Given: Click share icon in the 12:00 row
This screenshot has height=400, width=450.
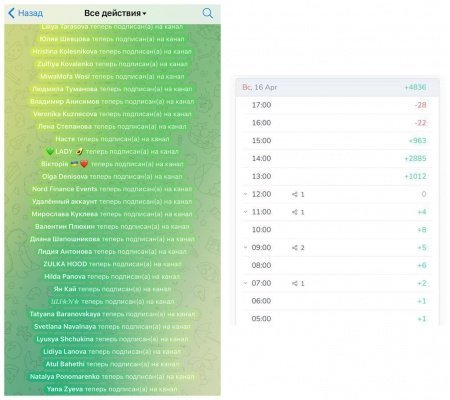Looking at the screenshot, I should pos(295,194).
